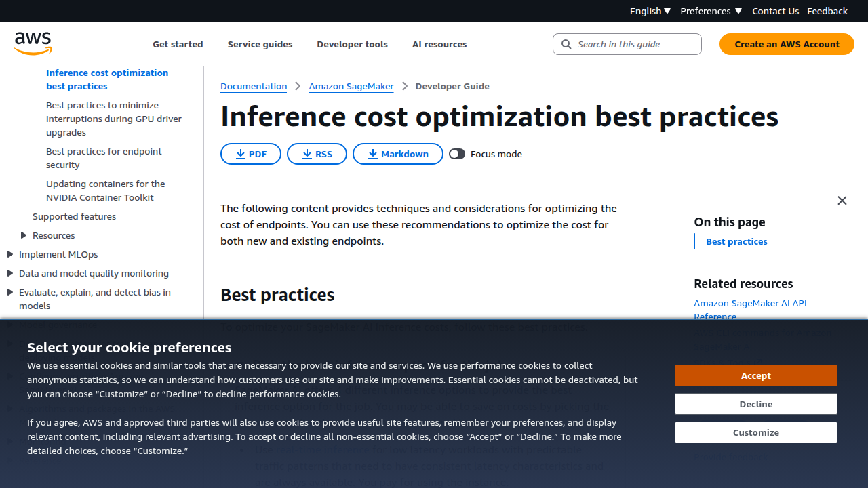868x488 pixels.
Task: Open the RSS feed button
Action: point(317,154)
